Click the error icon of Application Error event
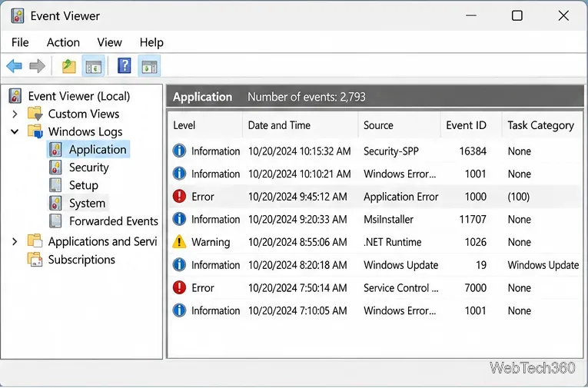588x388 pixels. coord(179,196)
